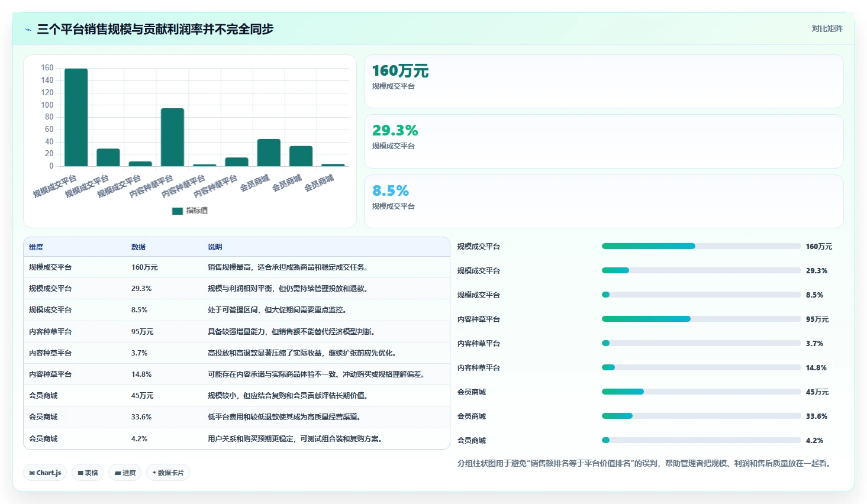Click the progress bar labeled 33.6%
Viewport: 867px width, 504px height.
[701, 416]
